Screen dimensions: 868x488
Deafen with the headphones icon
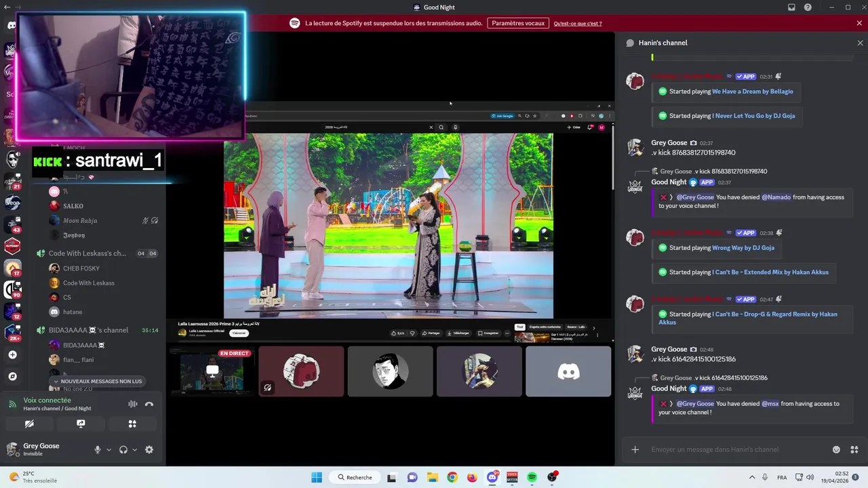pyautogui.click(x=123, y=449)
